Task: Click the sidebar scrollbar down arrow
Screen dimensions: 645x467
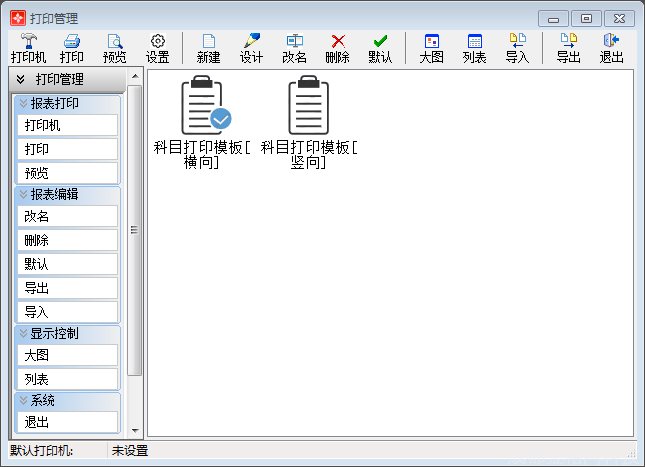Action: point(135,430)
